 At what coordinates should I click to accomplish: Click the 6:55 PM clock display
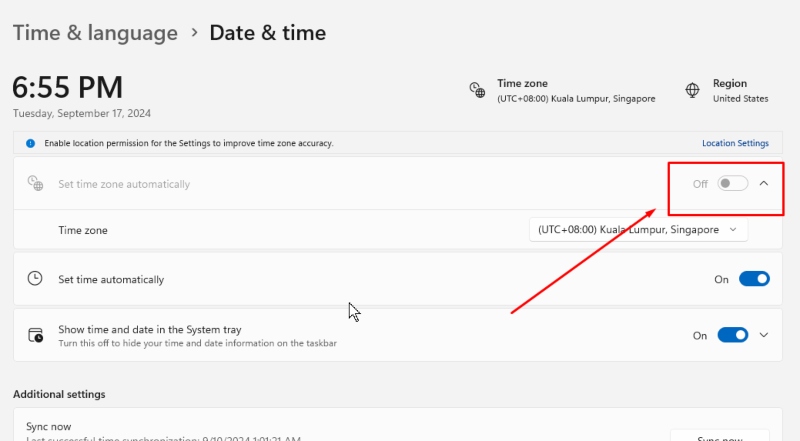(x=67, y=87)
